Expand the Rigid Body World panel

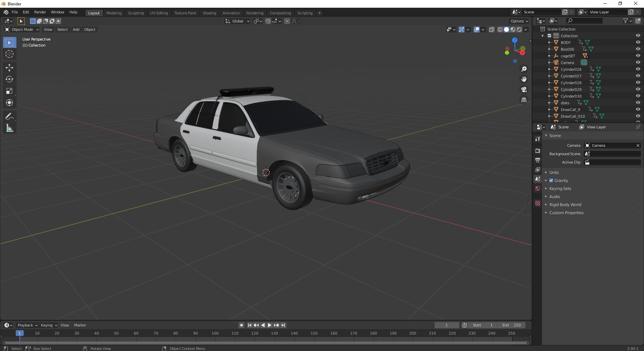565,204
